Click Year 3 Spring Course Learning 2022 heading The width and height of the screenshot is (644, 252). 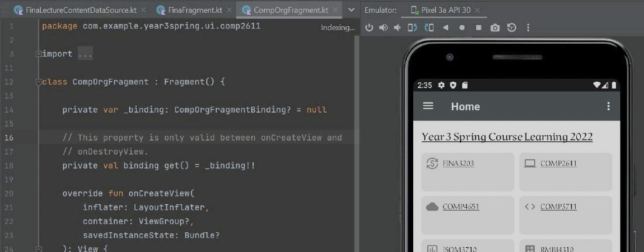(507, 137)
